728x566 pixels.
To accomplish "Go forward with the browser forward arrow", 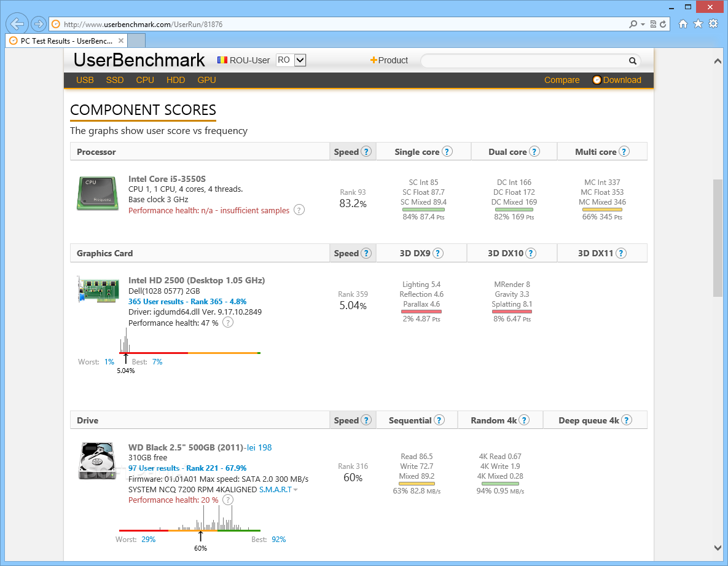I will [x=39, y=24].
